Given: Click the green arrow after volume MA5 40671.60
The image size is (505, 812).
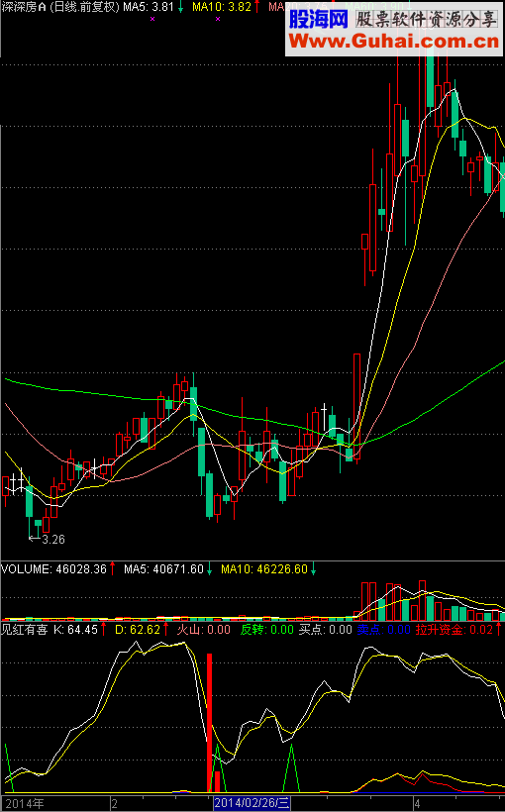Looking at the screenshot, I should pos(209,569).
